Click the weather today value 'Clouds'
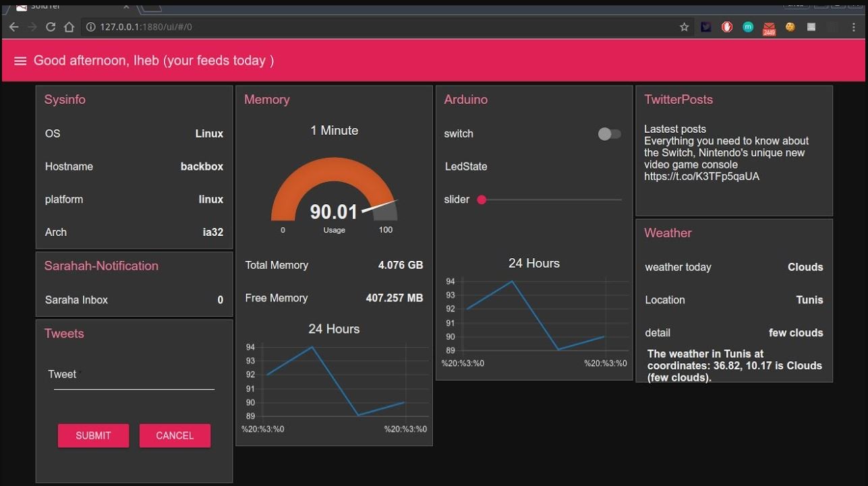The image size is (868, 486). [x=805, y=267]
